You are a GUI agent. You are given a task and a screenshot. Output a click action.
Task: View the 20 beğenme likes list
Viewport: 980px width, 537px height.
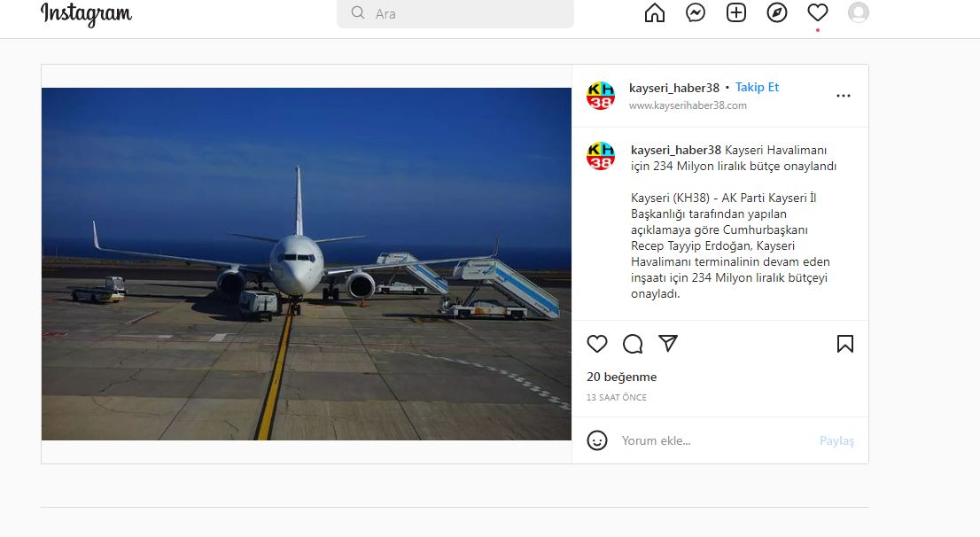coord(622,377)
